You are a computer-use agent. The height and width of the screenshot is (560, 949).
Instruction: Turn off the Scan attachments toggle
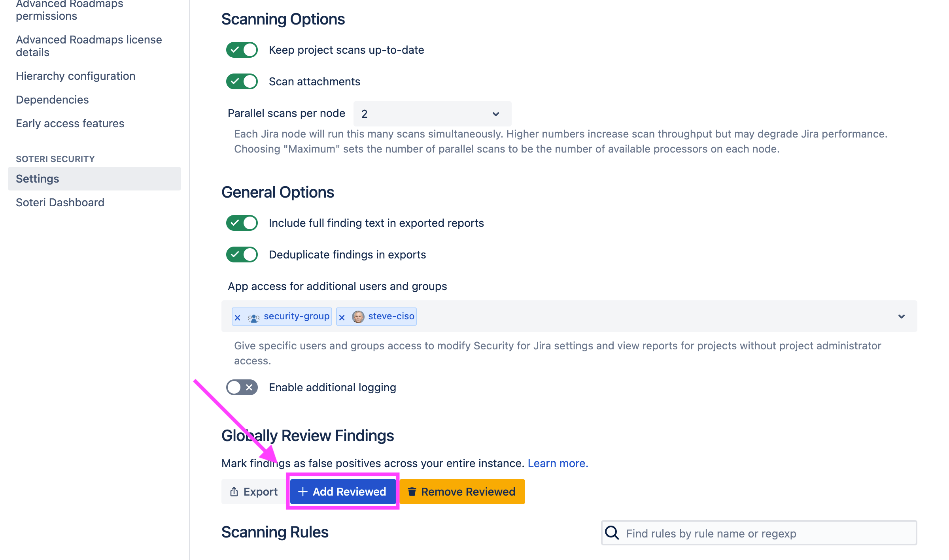(x=242, y=81)
